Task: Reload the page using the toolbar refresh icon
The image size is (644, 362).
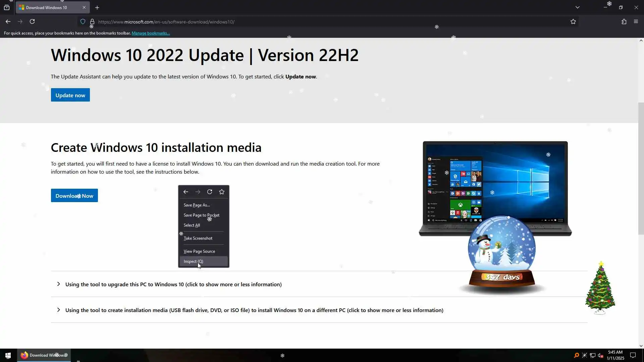Action: tap(32, 22)
